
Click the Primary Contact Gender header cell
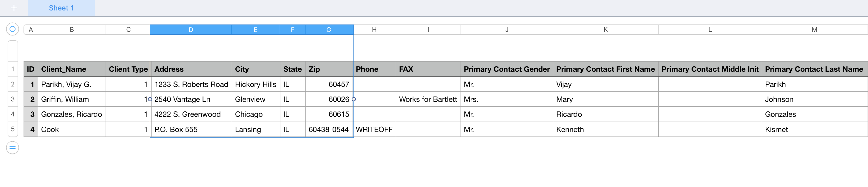pyautogui.click(x=506, y=69)
